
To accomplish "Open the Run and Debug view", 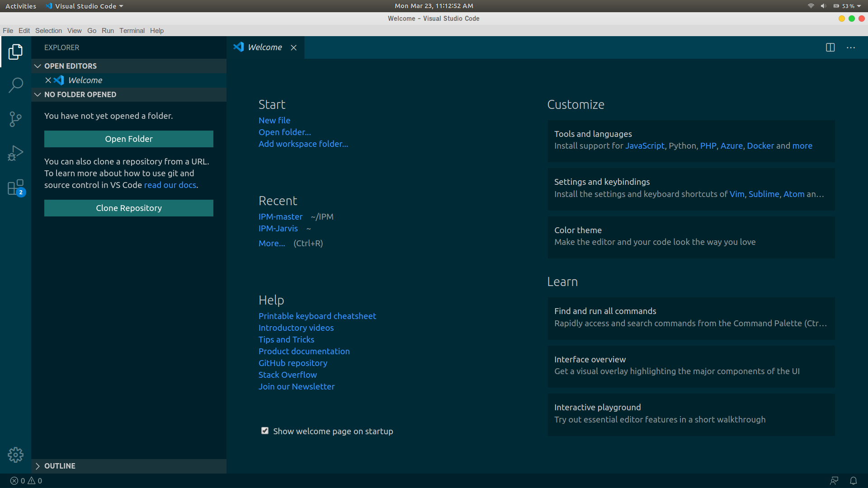I will click(x=15, y=153).
